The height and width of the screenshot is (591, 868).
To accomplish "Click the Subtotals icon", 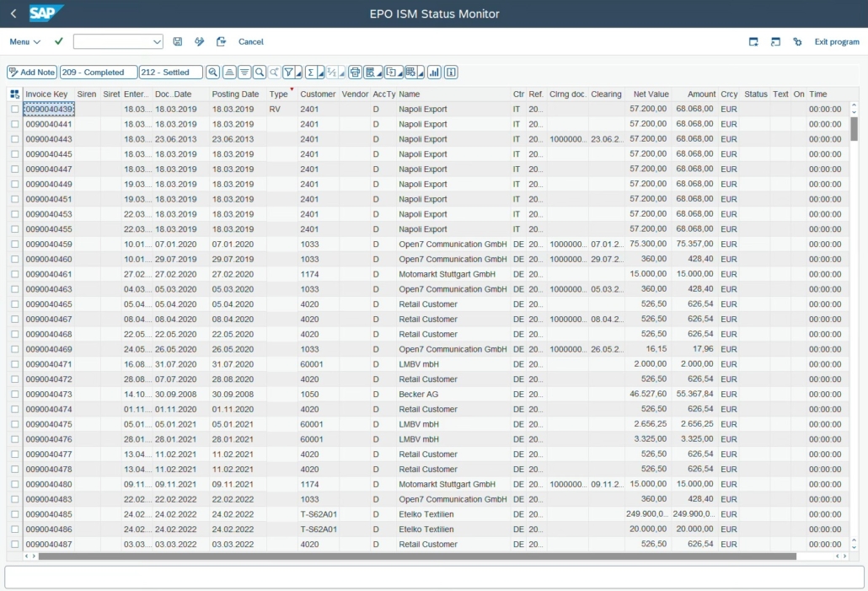I will click(x=331, y=72).
